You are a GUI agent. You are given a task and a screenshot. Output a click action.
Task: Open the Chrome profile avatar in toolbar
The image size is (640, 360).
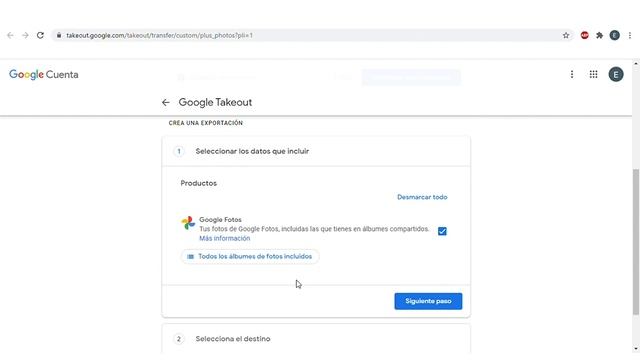(x=614, y=36)
